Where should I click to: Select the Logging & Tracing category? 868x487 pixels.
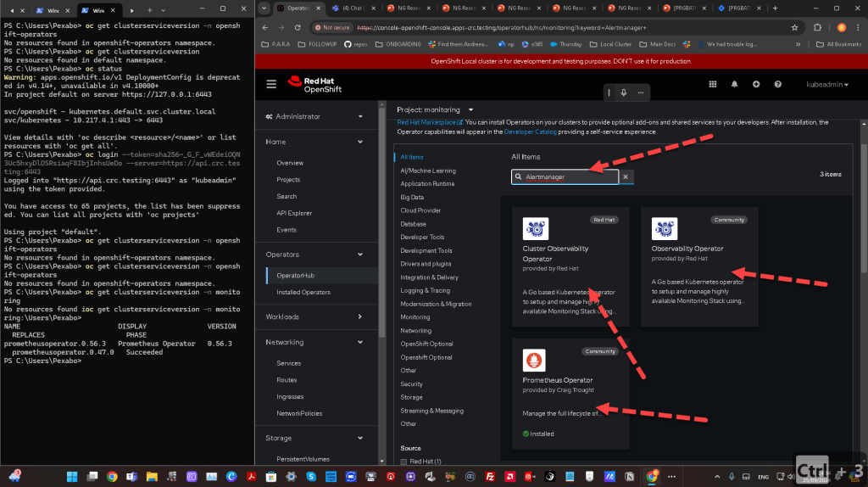(426, 291)
